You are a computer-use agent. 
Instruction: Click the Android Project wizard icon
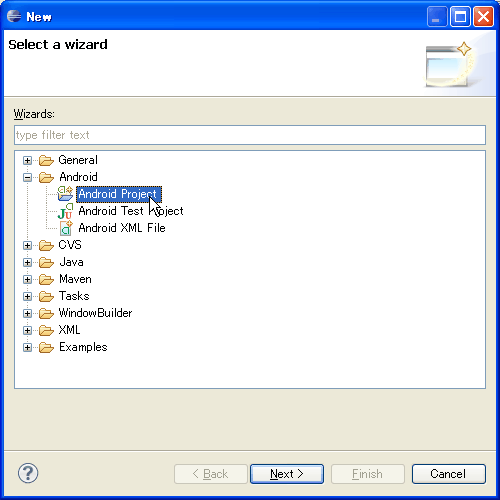pyautogui.click(x=65, y=194)
